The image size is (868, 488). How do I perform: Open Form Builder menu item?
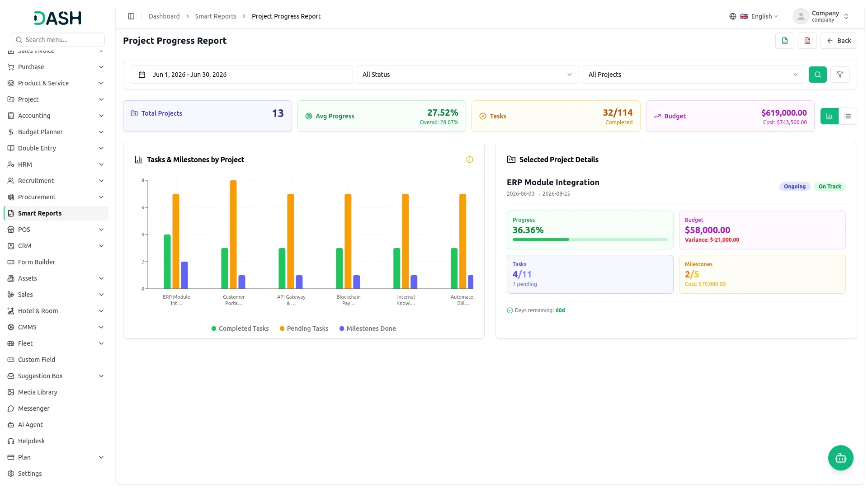pyautogui.click(x=56, y=262)
